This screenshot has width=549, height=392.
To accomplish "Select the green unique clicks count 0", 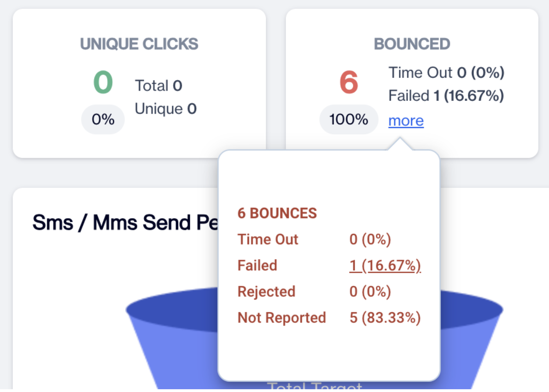I will [x=103, y=82].
